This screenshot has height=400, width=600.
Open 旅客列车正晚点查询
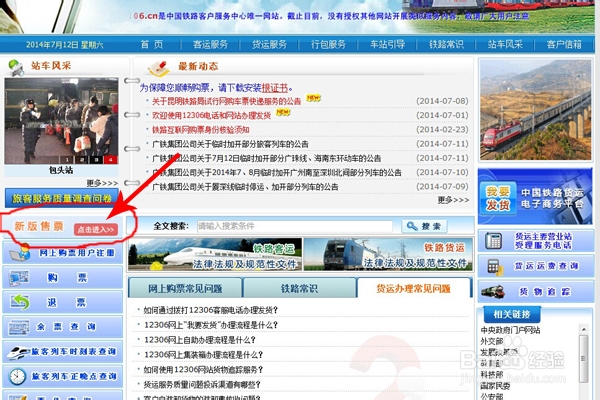coord(62,376)
